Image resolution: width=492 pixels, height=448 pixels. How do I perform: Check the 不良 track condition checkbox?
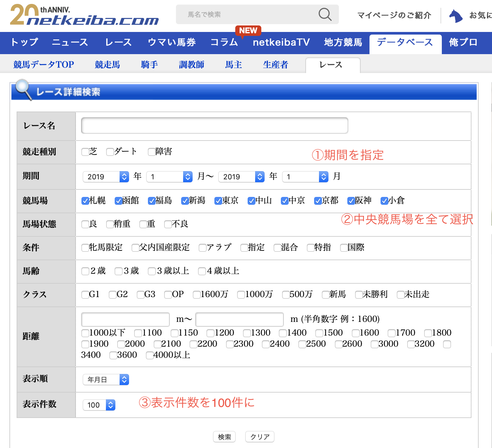[168, 224]
